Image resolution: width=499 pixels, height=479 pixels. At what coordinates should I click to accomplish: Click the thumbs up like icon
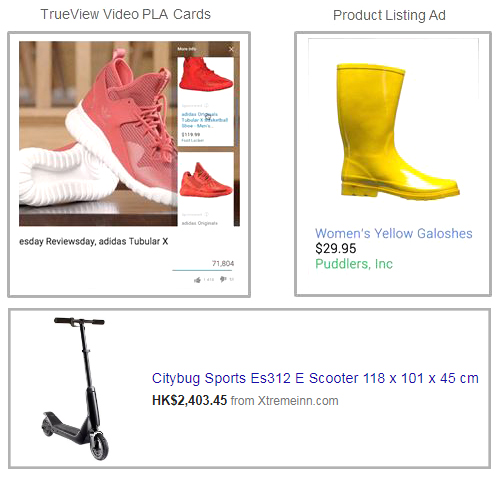pos(197,280)
